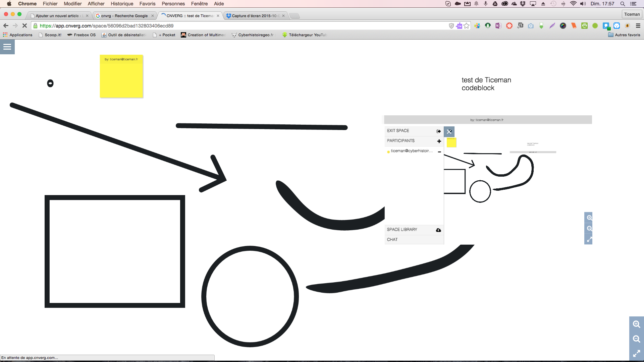
Task: Bookmark this page with the star icon
Action: point(467,26)
